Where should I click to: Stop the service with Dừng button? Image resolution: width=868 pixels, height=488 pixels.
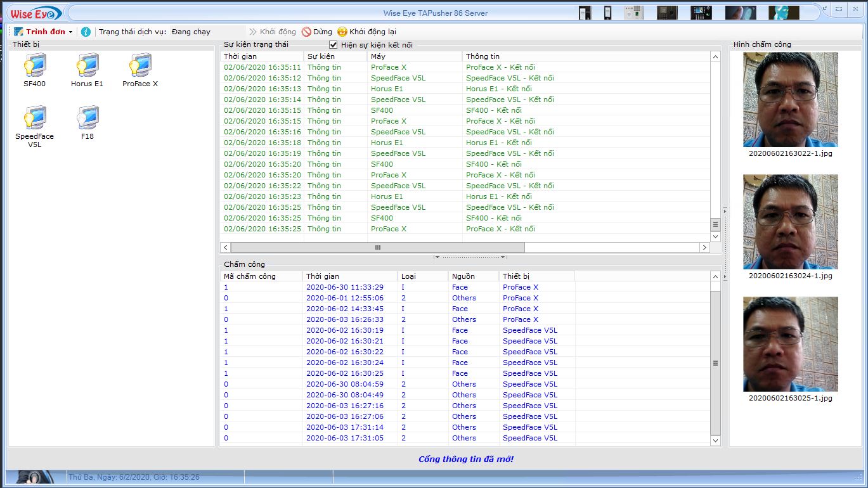(317, 32)
